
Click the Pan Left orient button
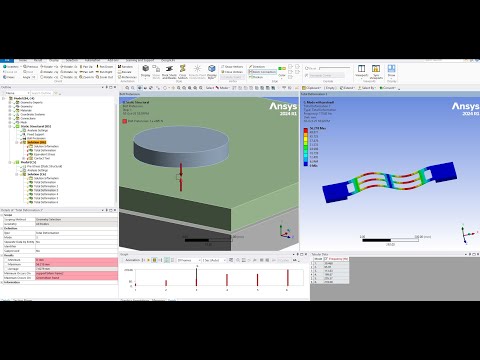87,72
